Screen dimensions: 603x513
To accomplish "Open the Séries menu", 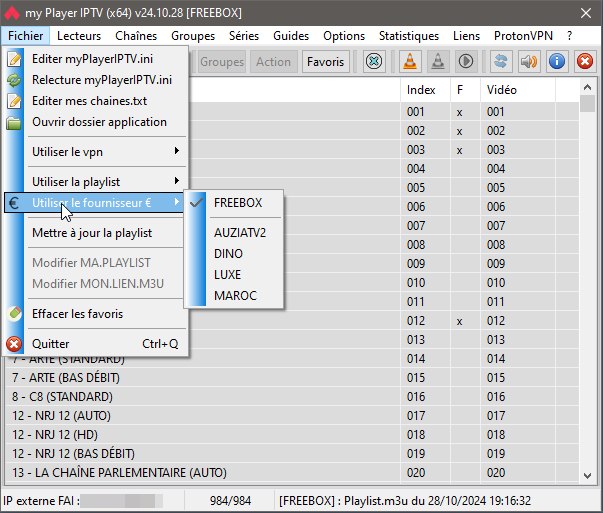I will tap(244, 36).
